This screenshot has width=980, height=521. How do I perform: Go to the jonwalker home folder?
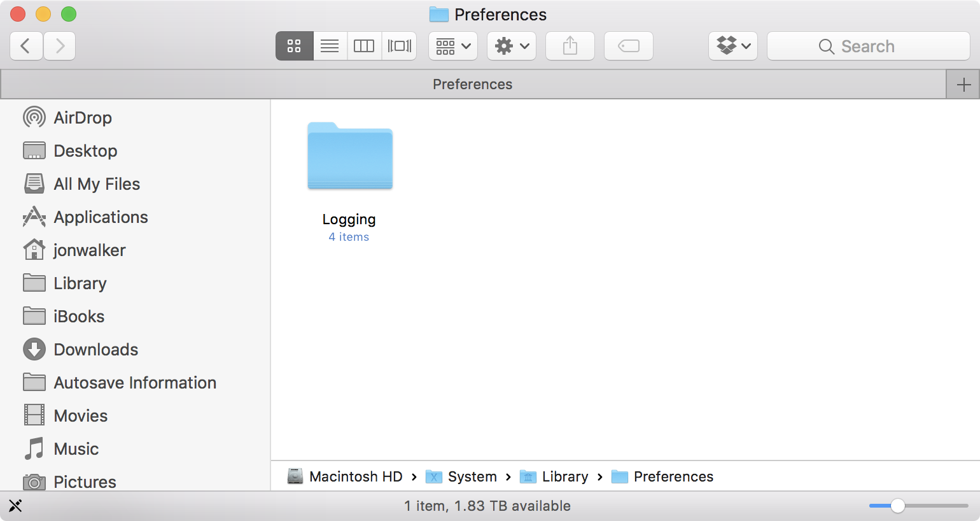pos(89,250)
